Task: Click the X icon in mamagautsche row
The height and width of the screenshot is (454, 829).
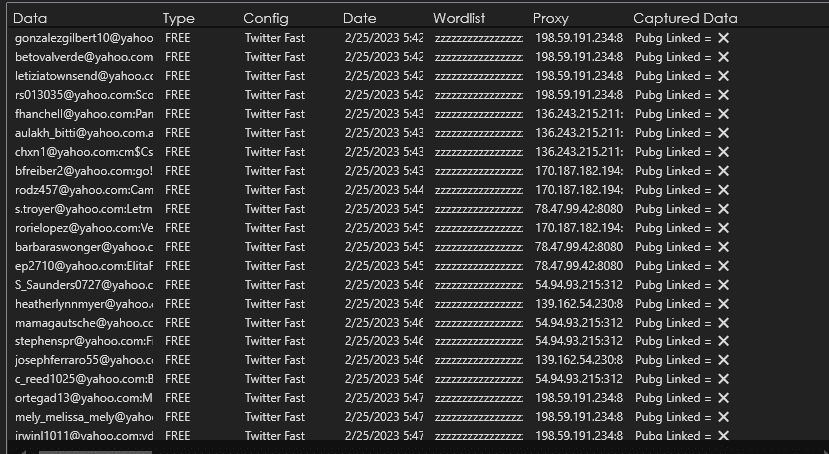Action: [x=723, y=323]
